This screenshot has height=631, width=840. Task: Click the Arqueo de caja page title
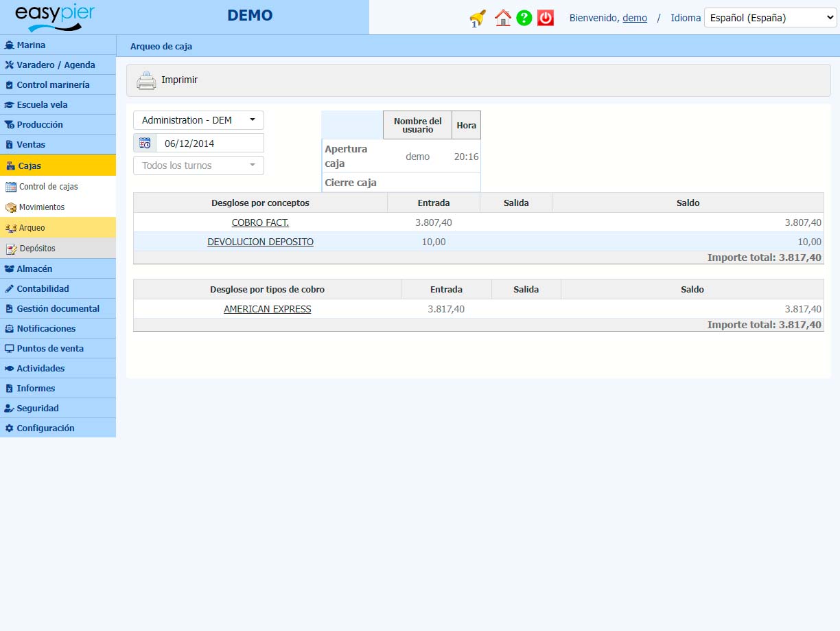[x=161, y=47]
